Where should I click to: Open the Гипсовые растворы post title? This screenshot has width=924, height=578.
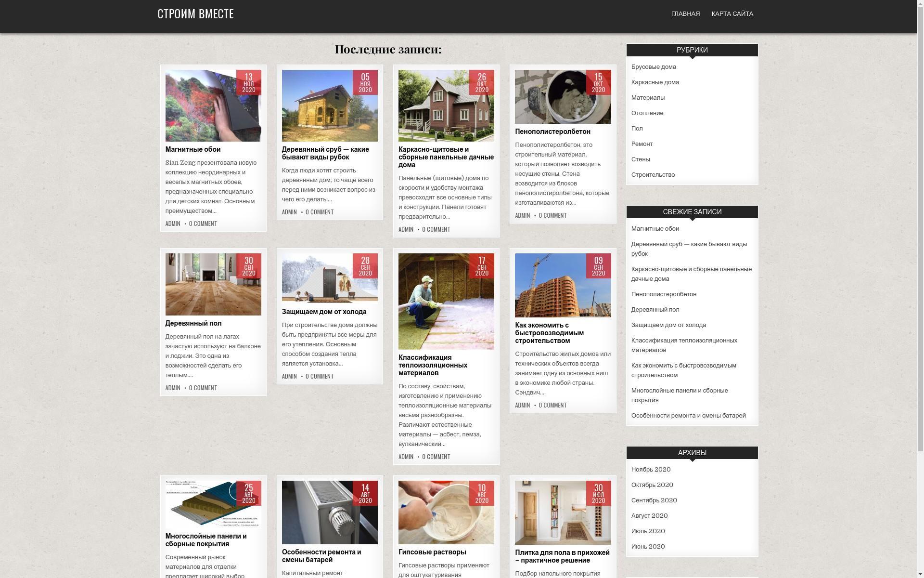(432, 552)
